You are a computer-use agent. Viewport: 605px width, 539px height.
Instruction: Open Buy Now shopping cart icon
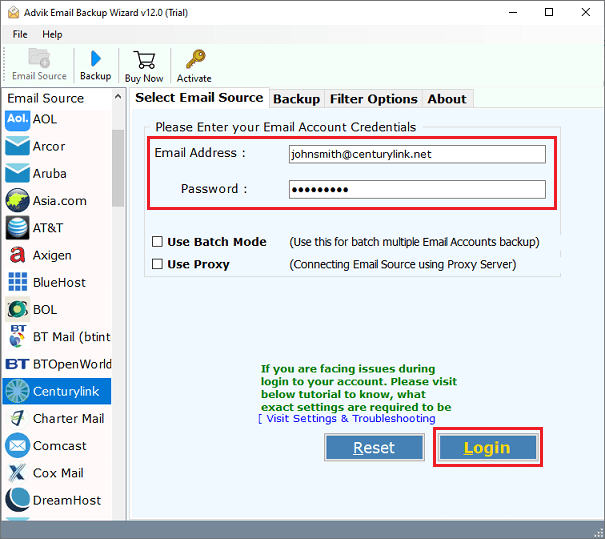pos(144,60)
